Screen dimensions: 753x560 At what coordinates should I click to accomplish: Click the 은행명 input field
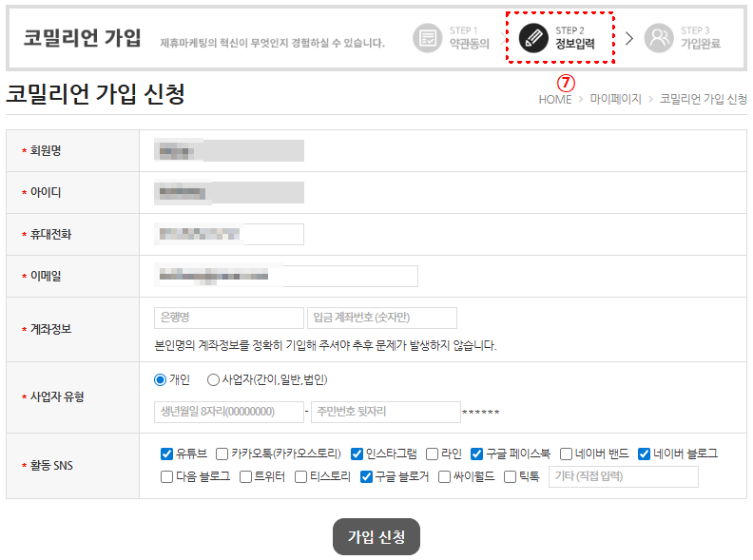tap(228, 318)
